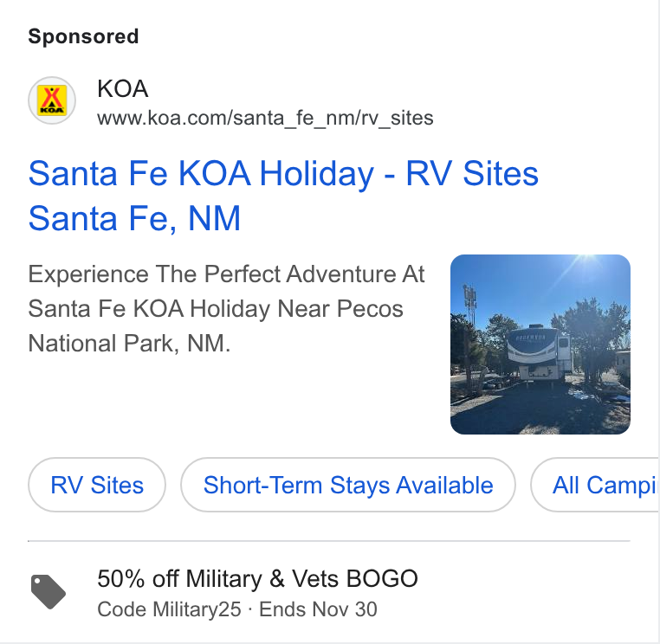This screenshot has height=644, width=660.
Task: Open the Santa Fe KOA Holiday headline link
Action: click(283, 196)
